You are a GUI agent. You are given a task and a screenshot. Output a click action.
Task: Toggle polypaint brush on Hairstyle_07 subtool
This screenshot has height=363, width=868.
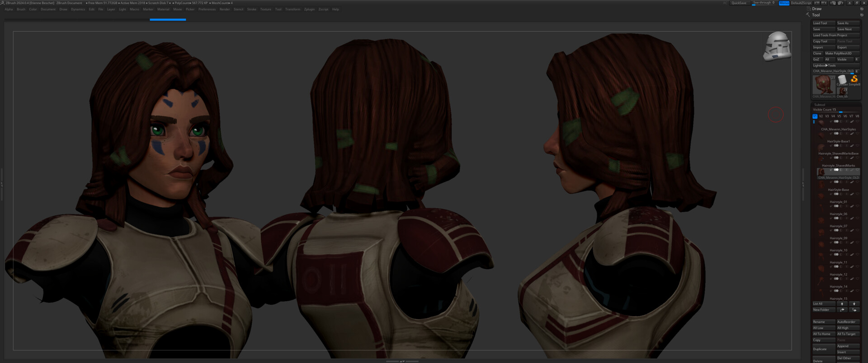point(852,219)
